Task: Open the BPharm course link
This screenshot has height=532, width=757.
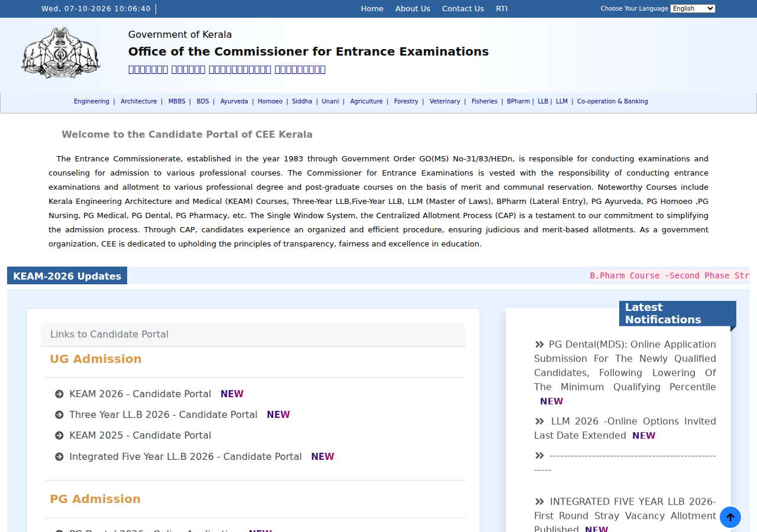Action: pos(519,102)
